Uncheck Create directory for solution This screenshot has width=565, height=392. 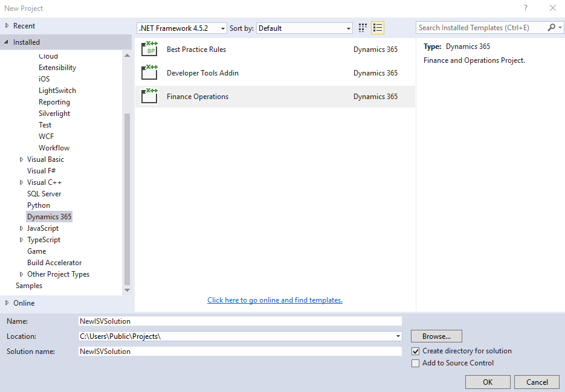(x=415, y=351)
